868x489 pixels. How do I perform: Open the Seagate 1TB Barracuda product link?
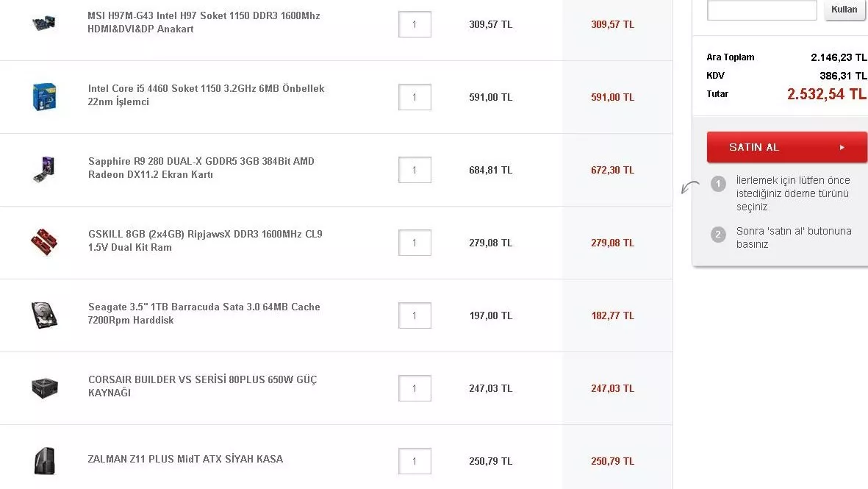pyautogui.click(x=204, y=314)
